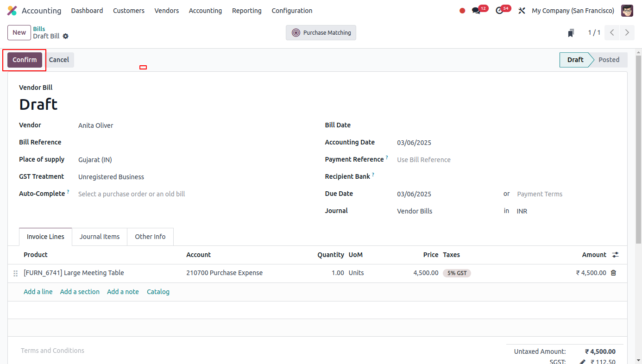Click the bookmark icon near the pager

click(x=571, y=32)
